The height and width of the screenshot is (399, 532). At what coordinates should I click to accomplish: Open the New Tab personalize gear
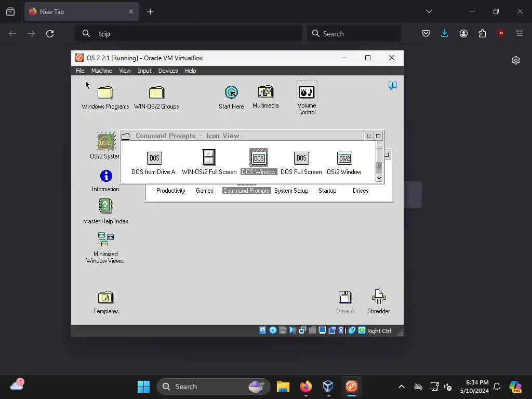click(516, 60)
